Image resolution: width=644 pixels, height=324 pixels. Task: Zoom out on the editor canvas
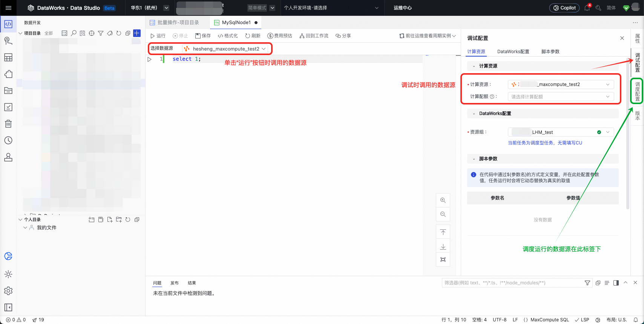pos(443,214)
